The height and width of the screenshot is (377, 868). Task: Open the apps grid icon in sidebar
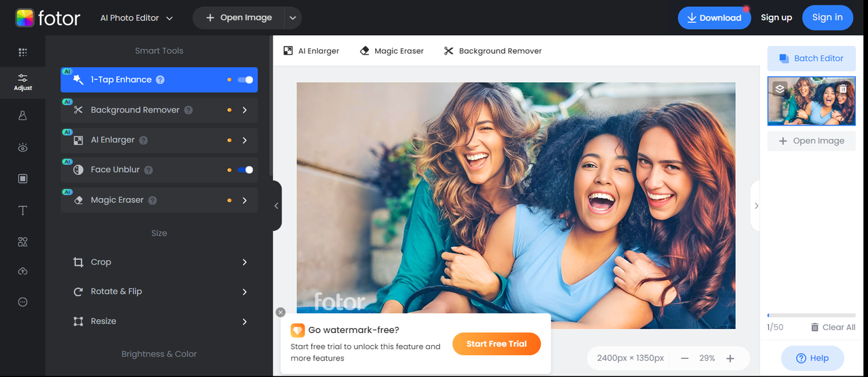22,52
